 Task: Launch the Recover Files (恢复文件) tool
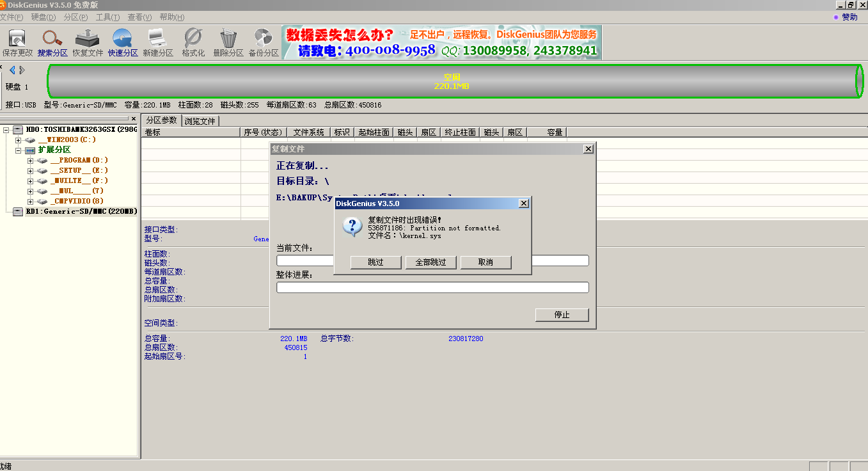tap(88, 42)
